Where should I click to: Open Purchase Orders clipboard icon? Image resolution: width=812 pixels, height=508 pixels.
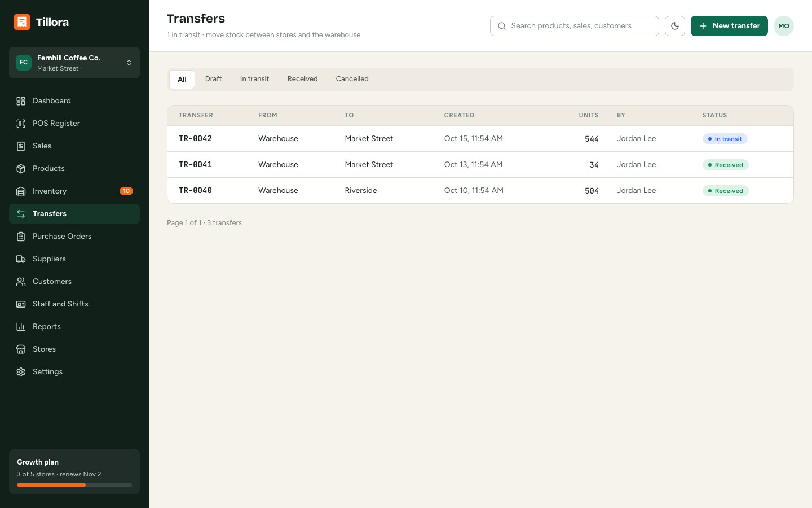tap(21, 237)
